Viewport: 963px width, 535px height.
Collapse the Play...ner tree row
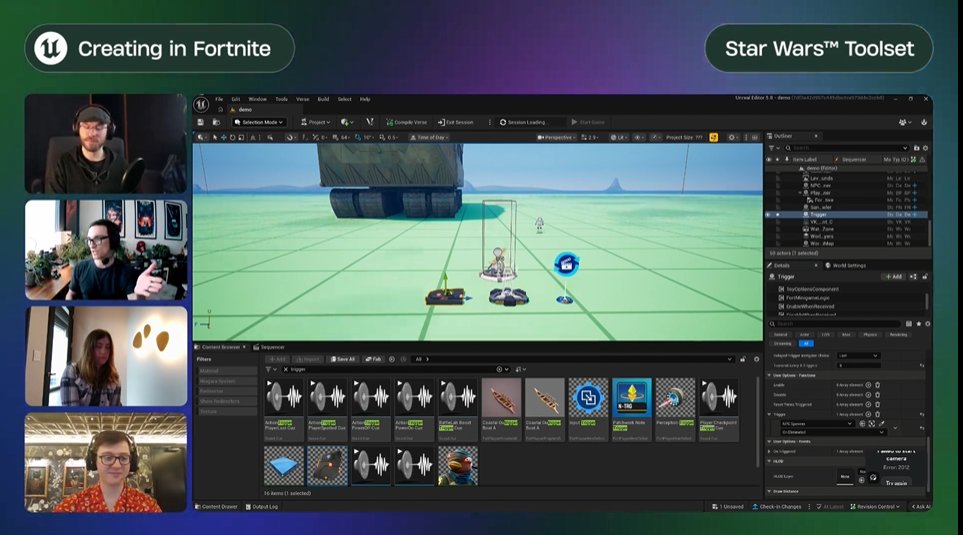click(x=800, y=193)
